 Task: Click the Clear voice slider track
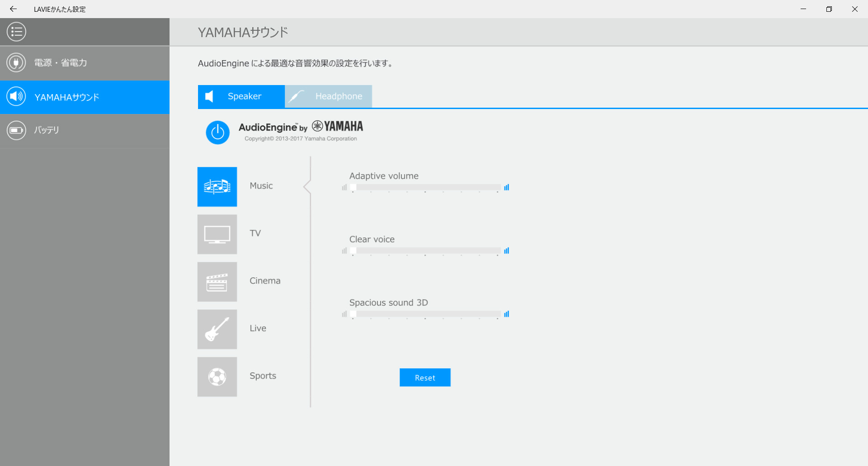[x=425, y=251]
